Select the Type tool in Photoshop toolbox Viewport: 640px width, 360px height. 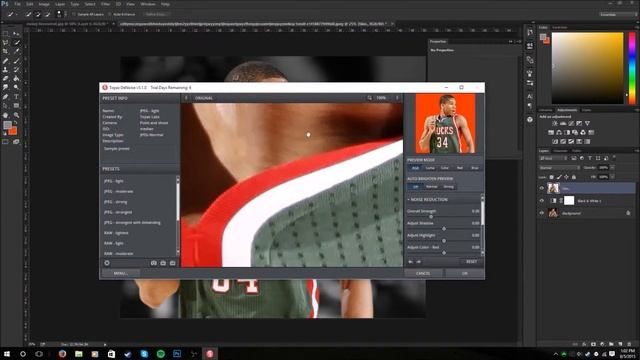[16, 97]
